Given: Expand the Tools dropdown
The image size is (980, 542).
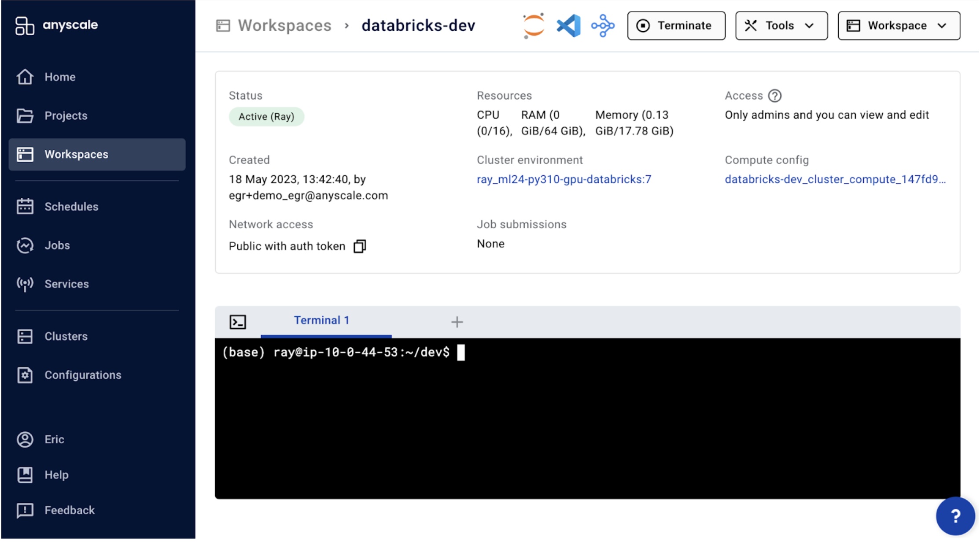Looking at the screenshot, I should (781, 26).
